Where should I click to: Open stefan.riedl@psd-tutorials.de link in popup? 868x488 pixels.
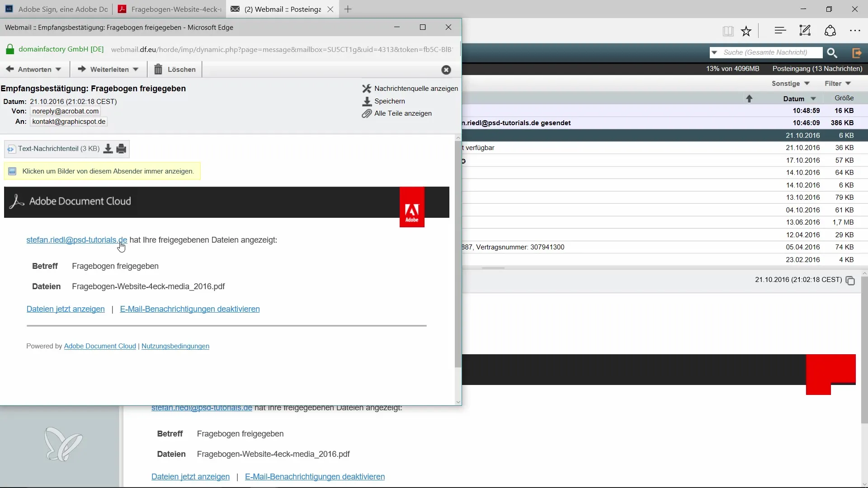click(77, 240)
